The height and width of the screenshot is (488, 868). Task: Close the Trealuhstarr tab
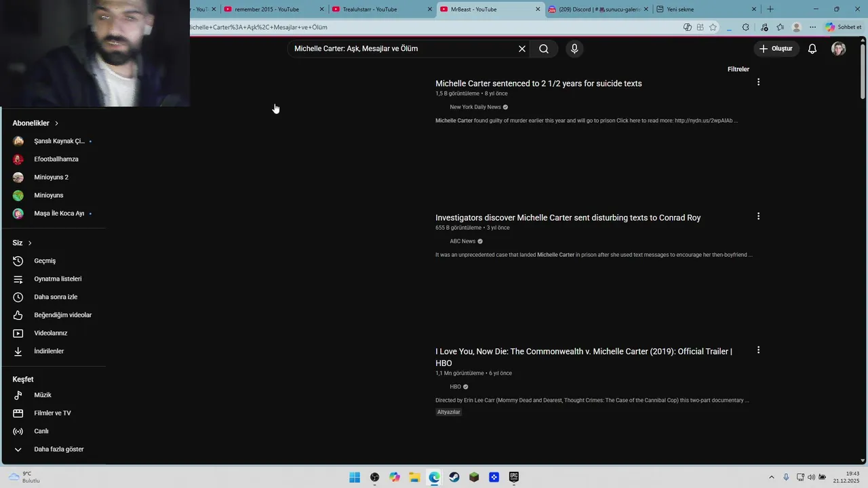coord(429,9)
